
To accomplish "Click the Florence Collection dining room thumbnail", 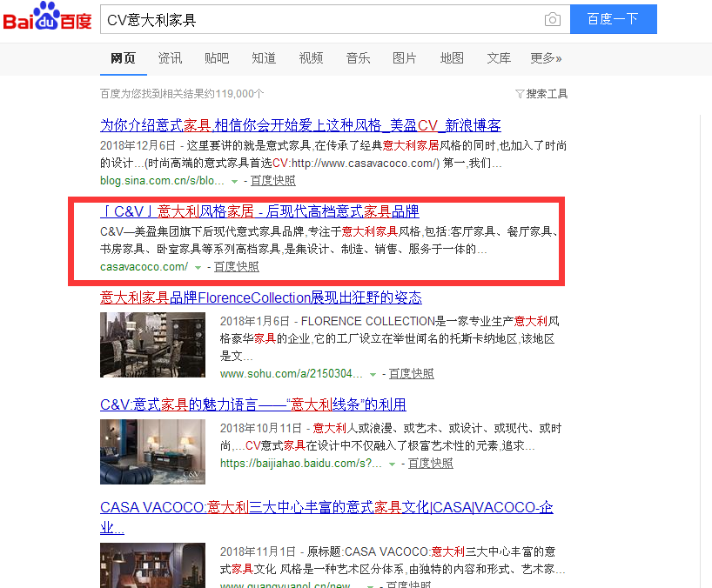I will pos(152,344).
